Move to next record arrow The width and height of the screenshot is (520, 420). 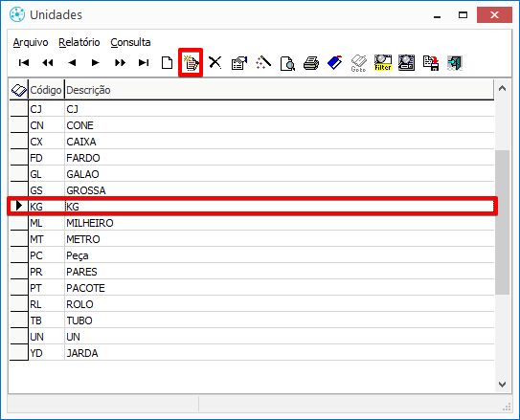pos(96,62)
